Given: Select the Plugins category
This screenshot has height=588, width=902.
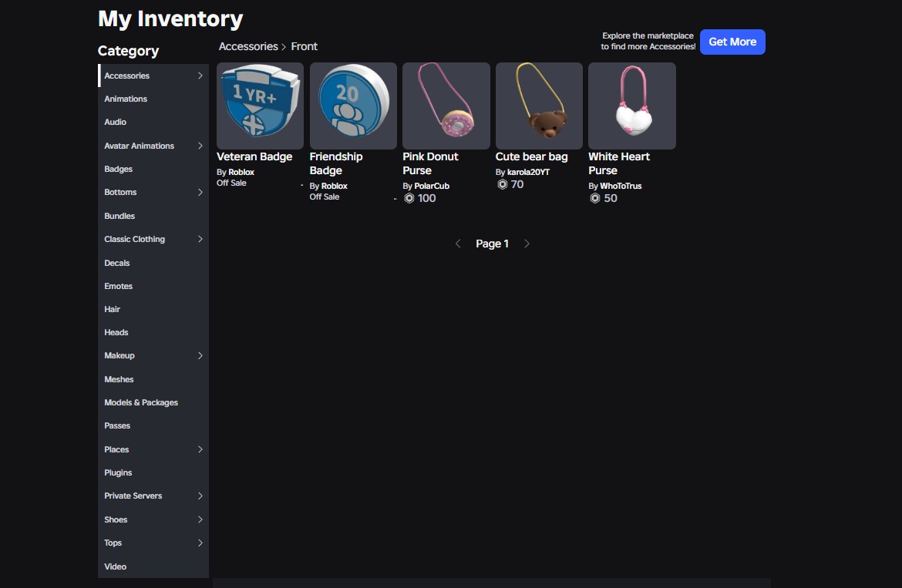Looking at the screenshot, I should tap(153, 472).
